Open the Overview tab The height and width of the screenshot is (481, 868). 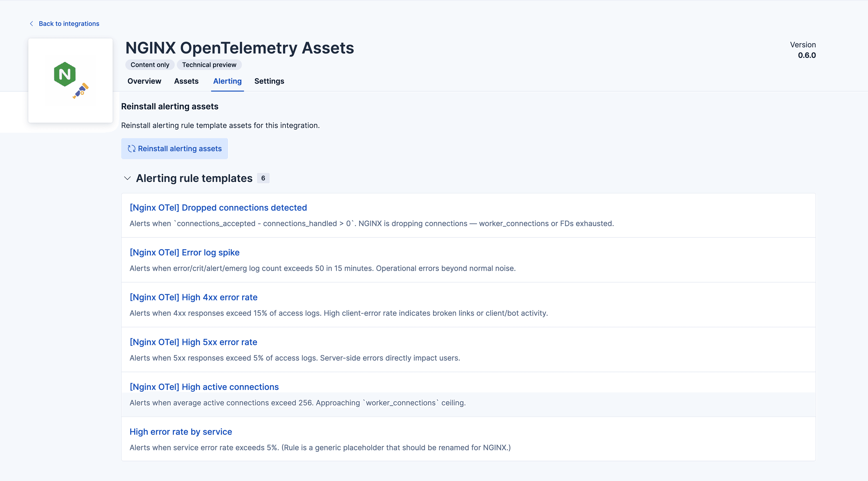(x=144, y=81)
